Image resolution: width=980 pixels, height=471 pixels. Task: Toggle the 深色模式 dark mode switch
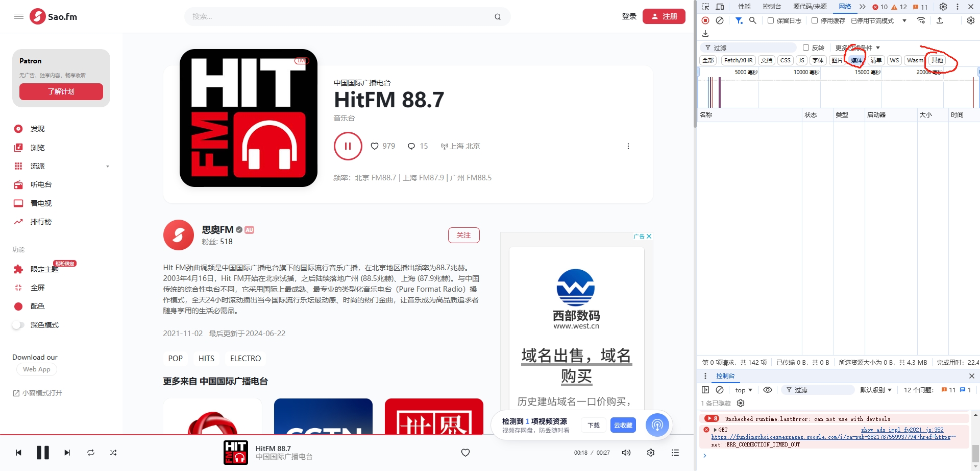18,325
